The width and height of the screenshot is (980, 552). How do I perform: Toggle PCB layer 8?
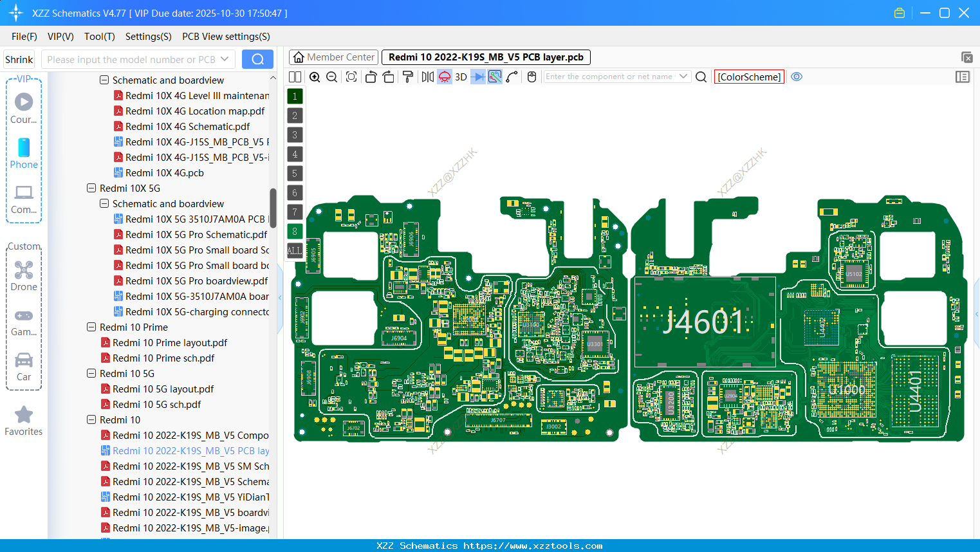pos(295,232)
